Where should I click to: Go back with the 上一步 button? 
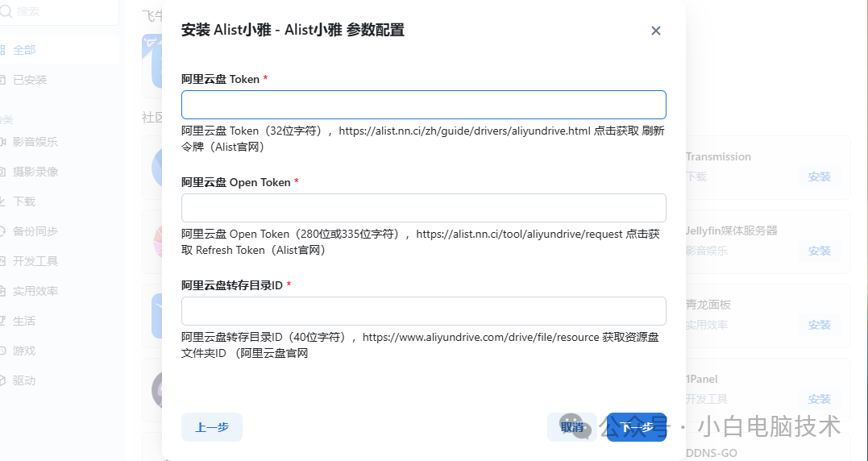[x=212, y=427]
